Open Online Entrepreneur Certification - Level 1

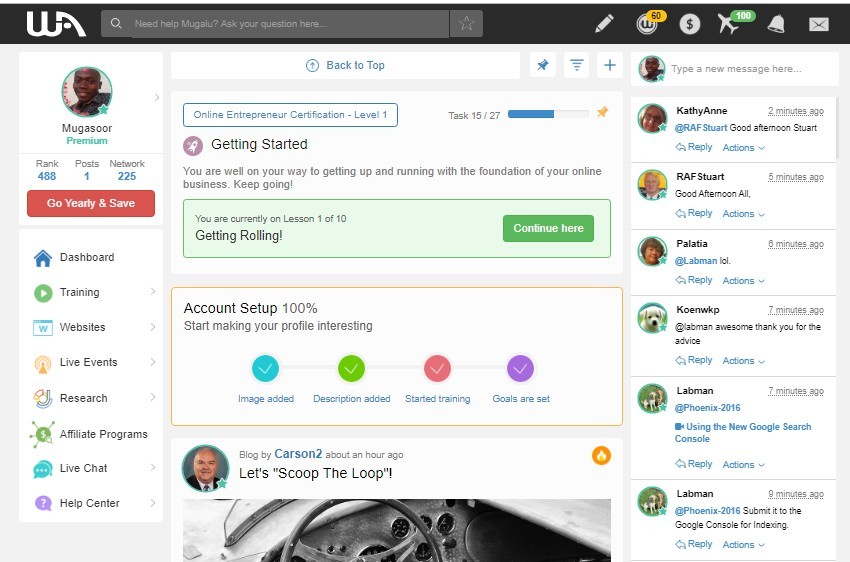pyautogui.click(x=290, y=115)
